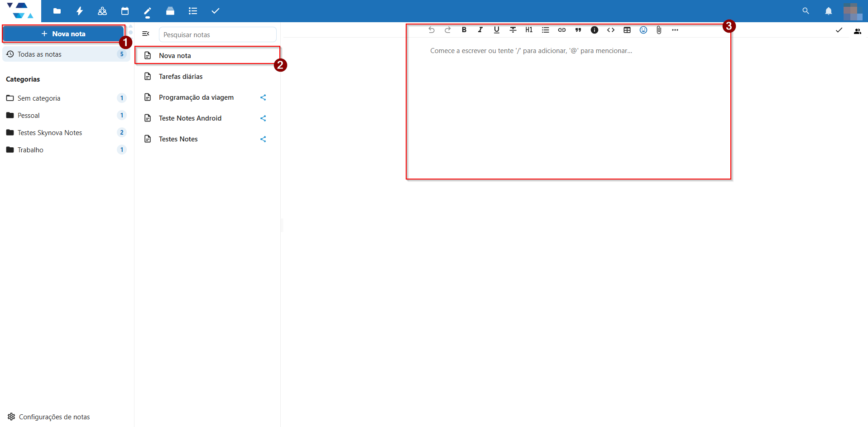Open the Calendar app from top bar
This screenshot has height=427, width=868.
(x=125, y=11)
